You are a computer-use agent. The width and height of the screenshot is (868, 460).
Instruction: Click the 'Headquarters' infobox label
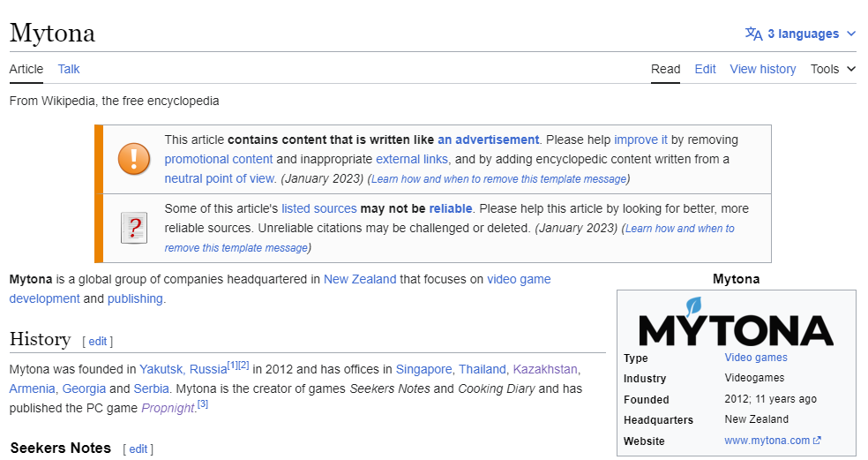tap(658, 420)
